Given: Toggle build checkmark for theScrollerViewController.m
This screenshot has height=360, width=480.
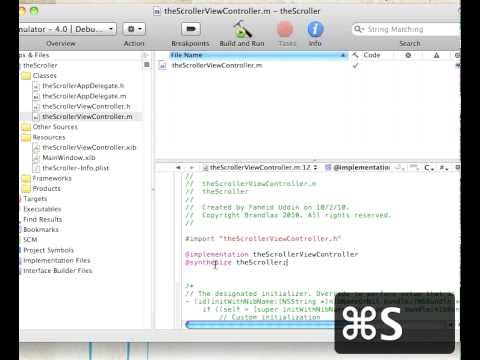Looking at the screenshot, I should click(355, 66).
